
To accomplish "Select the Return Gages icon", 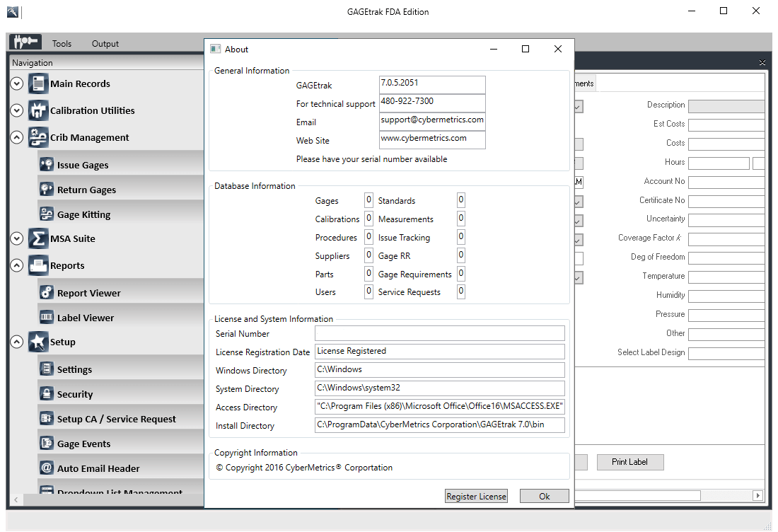I will click(x=47, y=190).
